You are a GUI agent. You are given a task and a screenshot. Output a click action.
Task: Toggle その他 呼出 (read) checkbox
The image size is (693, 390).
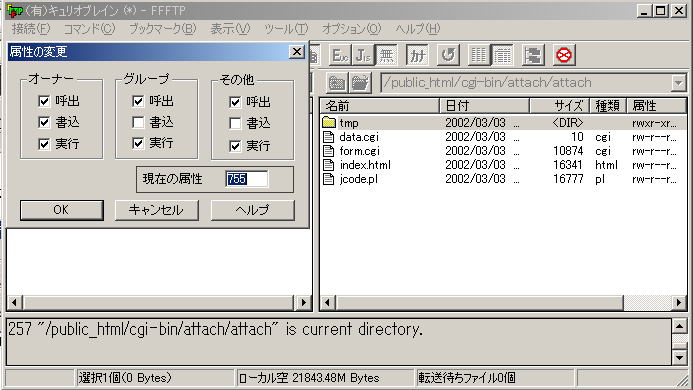235,102
